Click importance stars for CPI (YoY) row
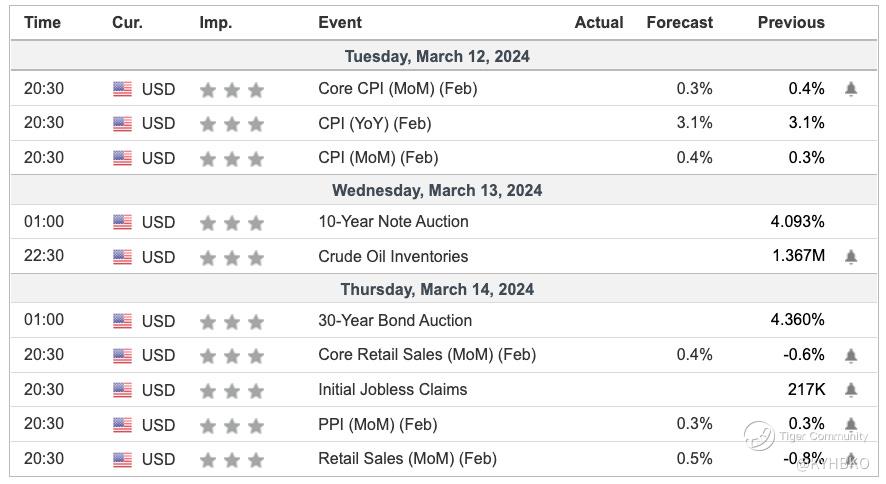Image resolution: width=886 pixels, height=484 pixels. [x=231, y=124]
